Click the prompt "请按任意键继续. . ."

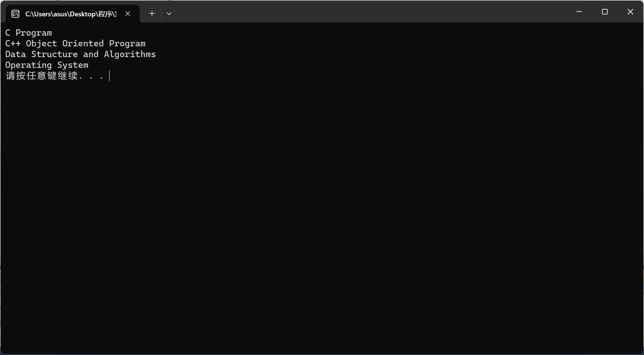point(55,76)
